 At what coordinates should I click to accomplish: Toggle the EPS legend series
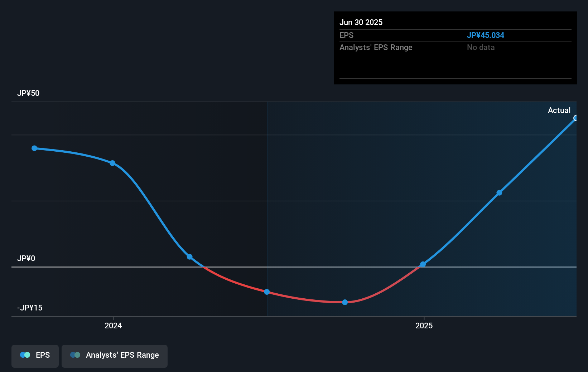[x=35, y=356]
